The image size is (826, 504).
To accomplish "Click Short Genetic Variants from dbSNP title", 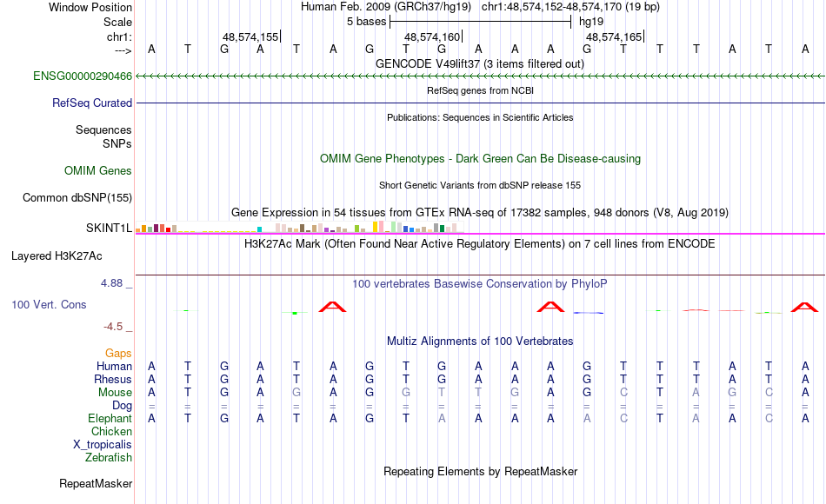I will (x=480, y=185).
